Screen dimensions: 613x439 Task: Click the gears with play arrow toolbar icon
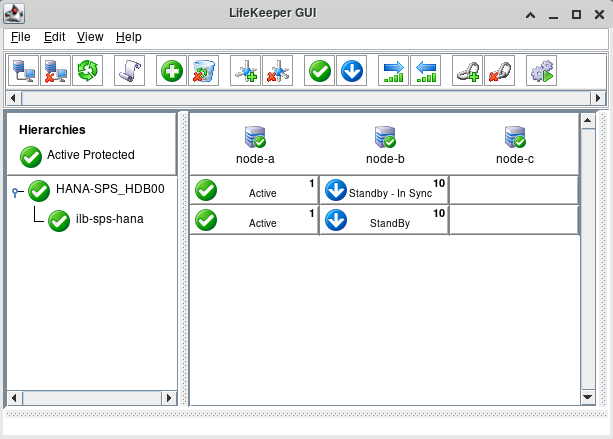[541, 71]
